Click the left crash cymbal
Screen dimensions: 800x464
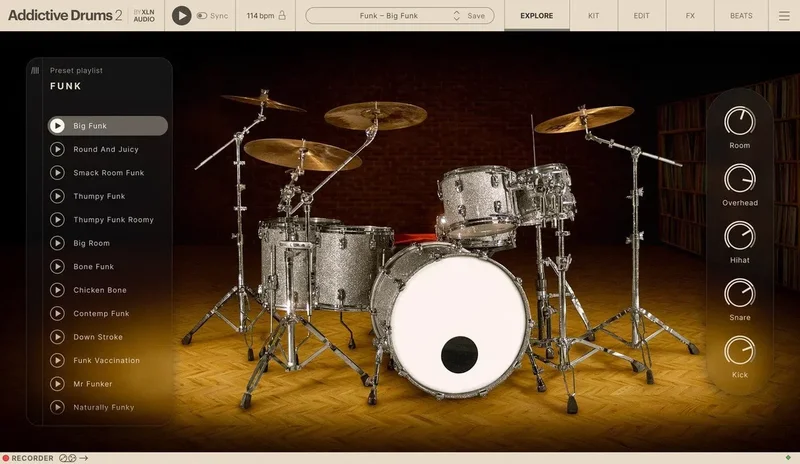click(x=264, y=102)
